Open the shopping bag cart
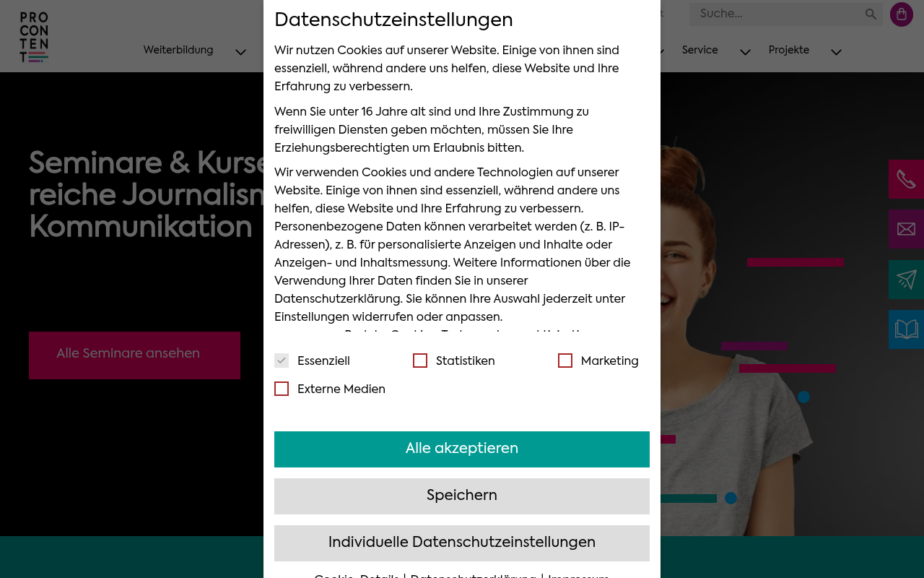The image size is (924, 578). [902, 14]
